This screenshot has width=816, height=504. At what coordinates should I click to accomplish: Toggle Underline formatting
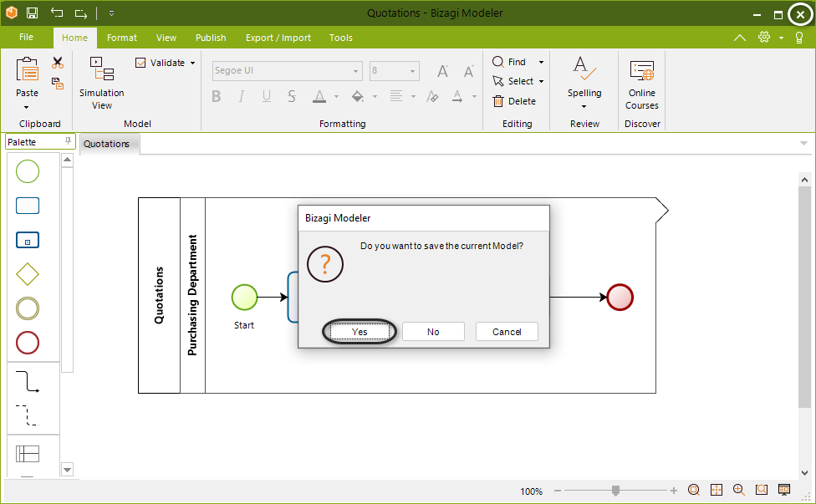[x=267, y=96]
